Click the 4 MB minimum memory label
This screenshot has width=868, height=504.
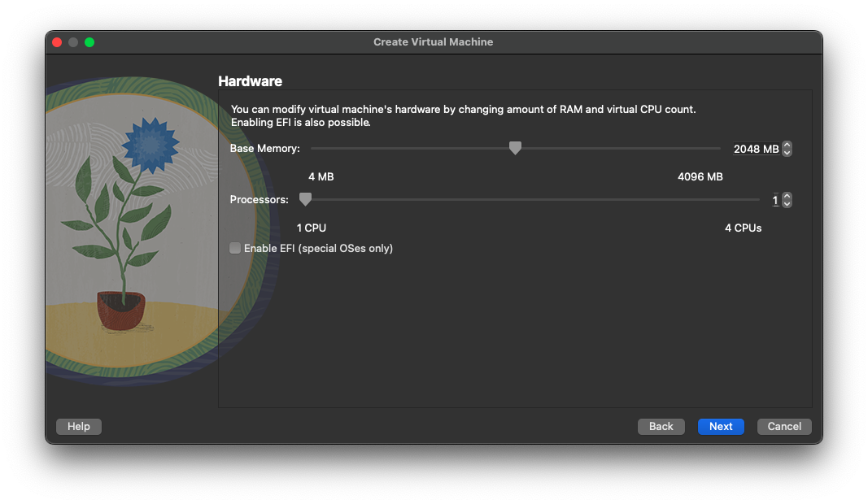(321, 177)
